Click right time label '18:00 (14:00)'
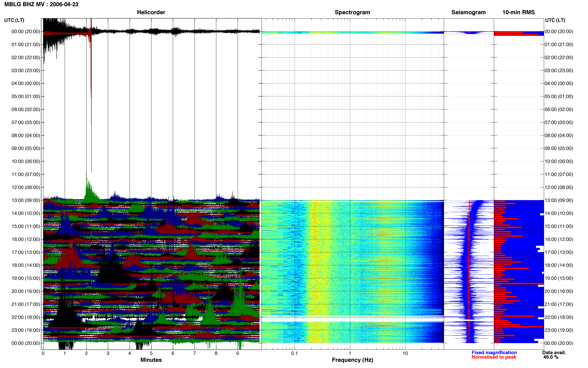The image size is (588, 368). [x=559, y=265]
